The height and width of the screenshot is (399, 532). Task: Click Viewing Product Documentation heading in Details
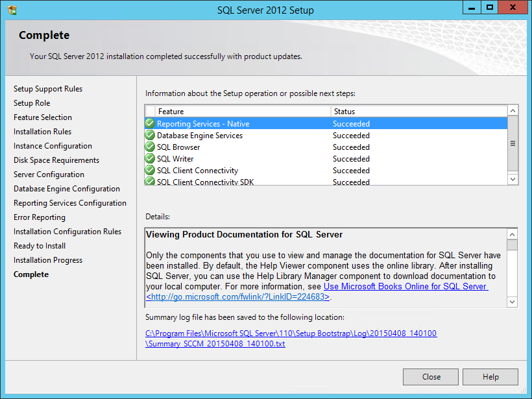(245, 234)
